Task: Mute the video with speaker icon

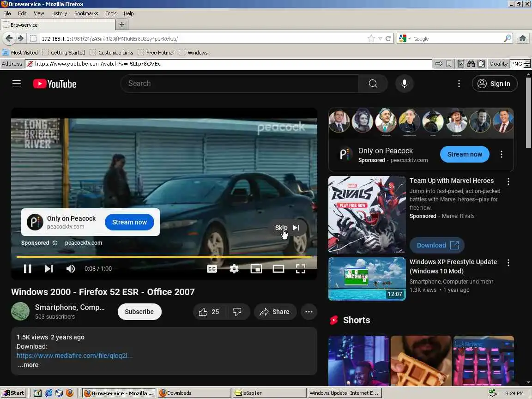Action: point(71,269)
